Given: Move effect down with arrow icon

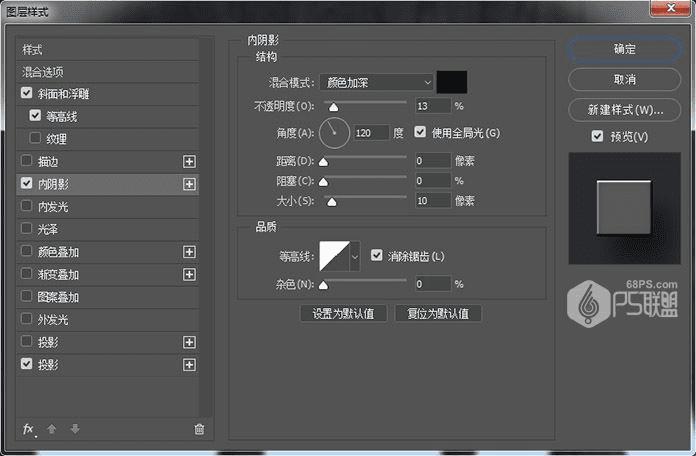Looking at the screenshot, I should (x=75, y=429).
